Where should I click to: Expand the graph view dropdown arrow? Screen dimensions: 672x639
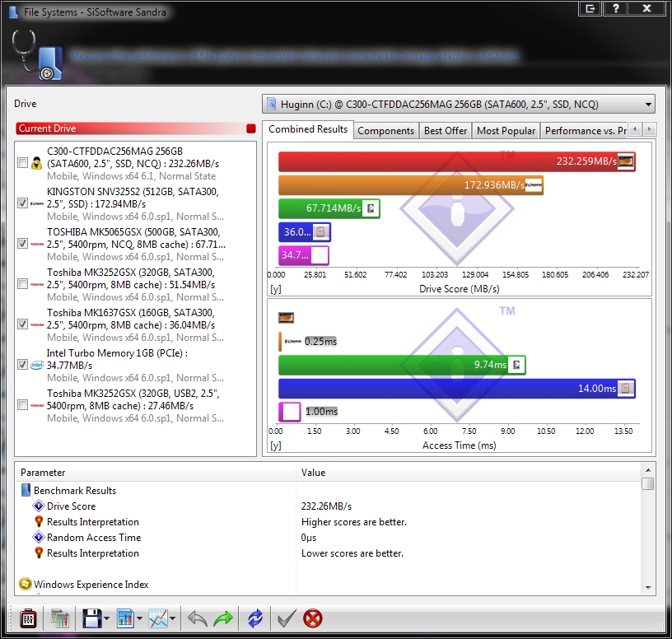coord(173,618)
